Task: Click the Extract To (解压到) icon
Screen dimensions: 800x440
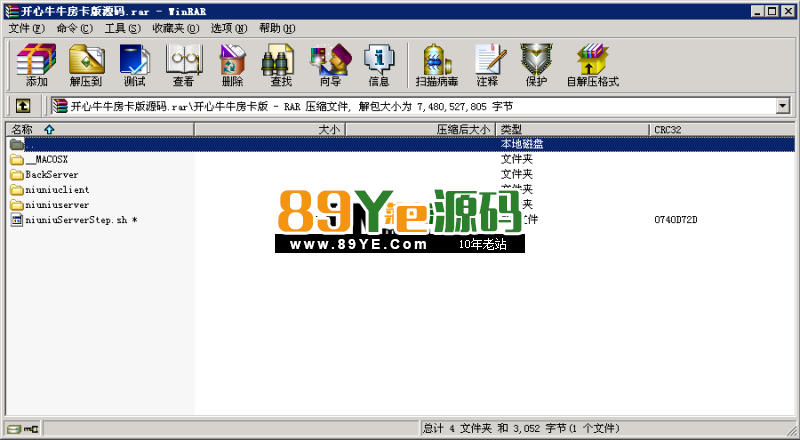Action: (86, 65)
